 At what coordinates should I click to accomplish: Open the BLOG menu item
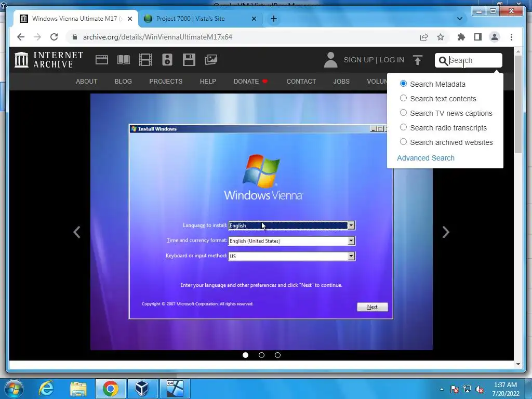[123, 82]
